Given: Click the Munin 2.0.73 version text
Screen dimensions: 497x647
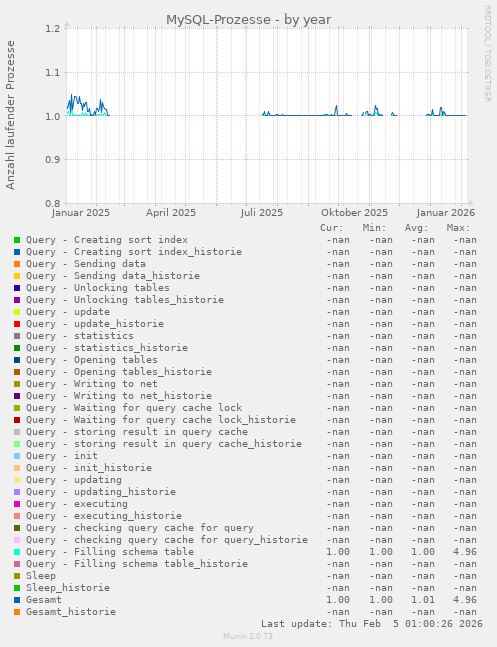Looking at the screenshot, I should (x=248, y=636).
